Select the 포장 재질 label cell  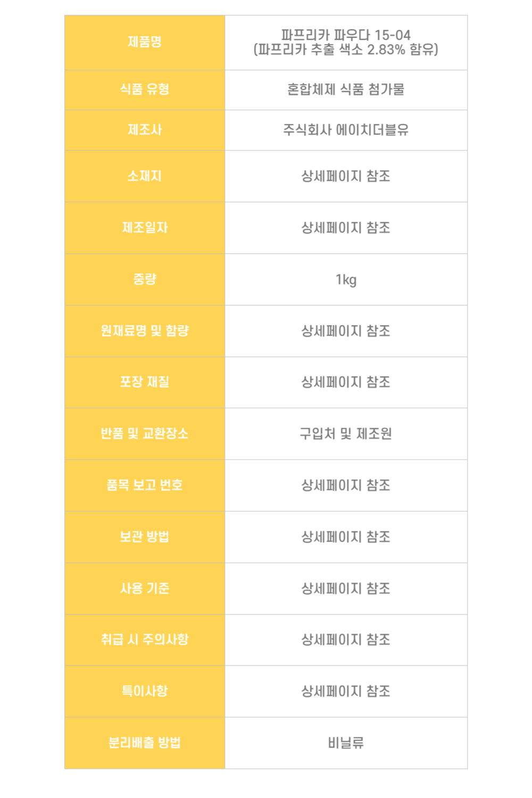click(145, 382)
